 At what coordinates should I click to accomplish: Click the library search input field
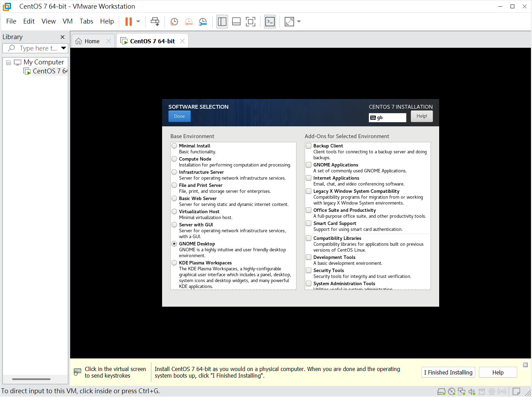pos(38,48)
